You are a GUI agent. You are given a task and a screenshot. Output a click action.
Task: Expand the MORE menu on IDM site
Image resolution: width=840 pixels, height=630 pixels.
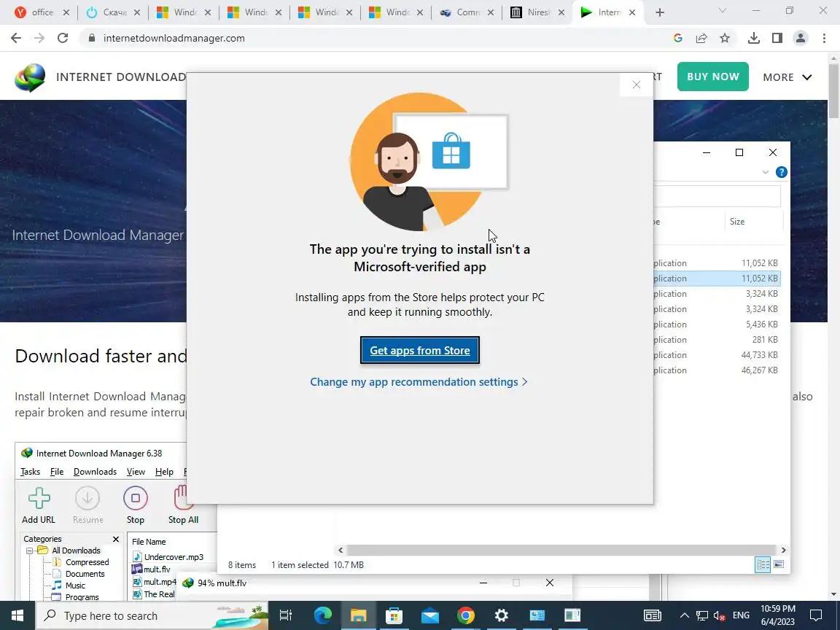pyautogui.click(x=787, y=77)
